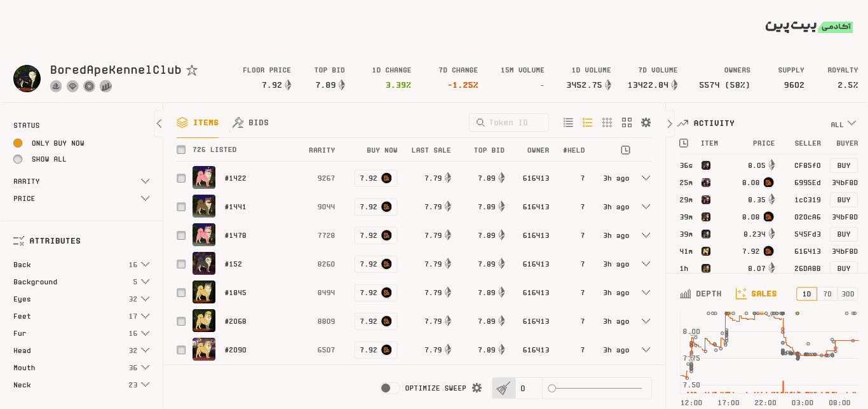Screen dimensions: 868x409
Task: Click the depth bar chart icon
Action: point(686,294)
